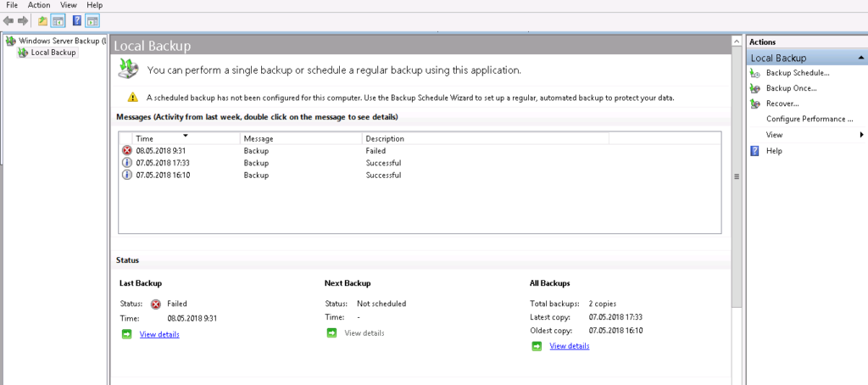Click the info icon for 07.05.2018 16:10
The width and height of the screenshot is (868, 385).
click(x=127, y=175)
